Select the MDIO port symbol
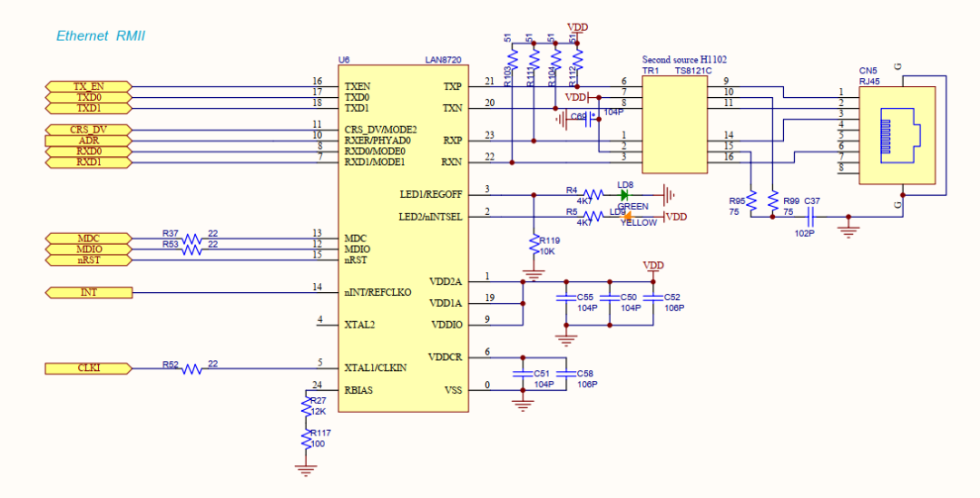This screenshot has height=498, width=980. pos(89,249)
